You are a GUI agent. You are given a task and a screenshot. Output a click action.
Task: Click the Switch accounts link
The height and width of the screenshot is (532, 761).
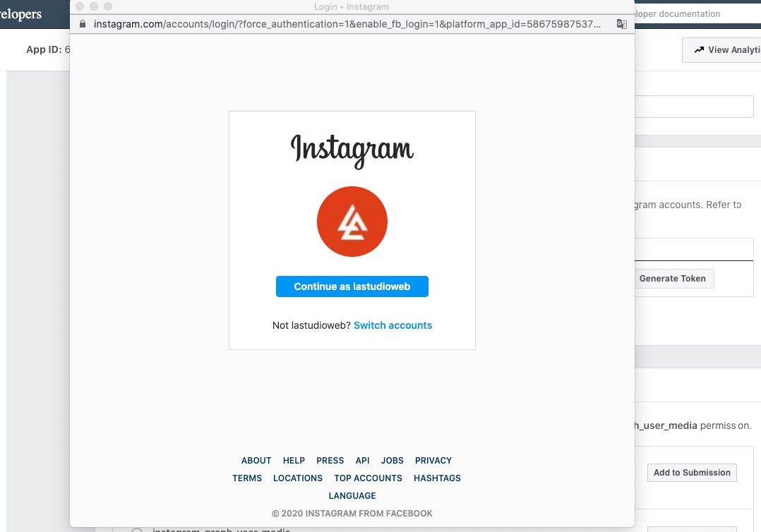pos(393,325)
